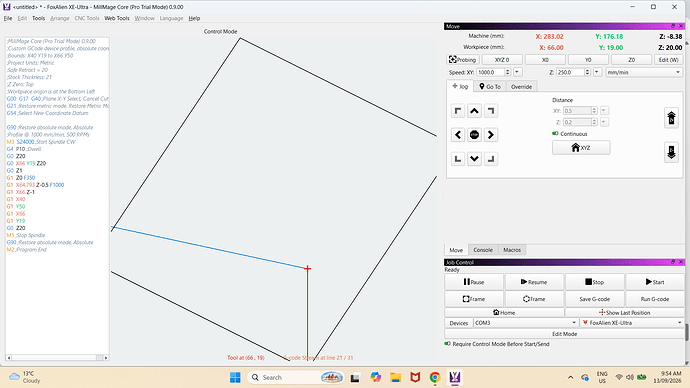Jog diagonally to the upper-left corner
690x388 pixels.
[x=458, y=111]
